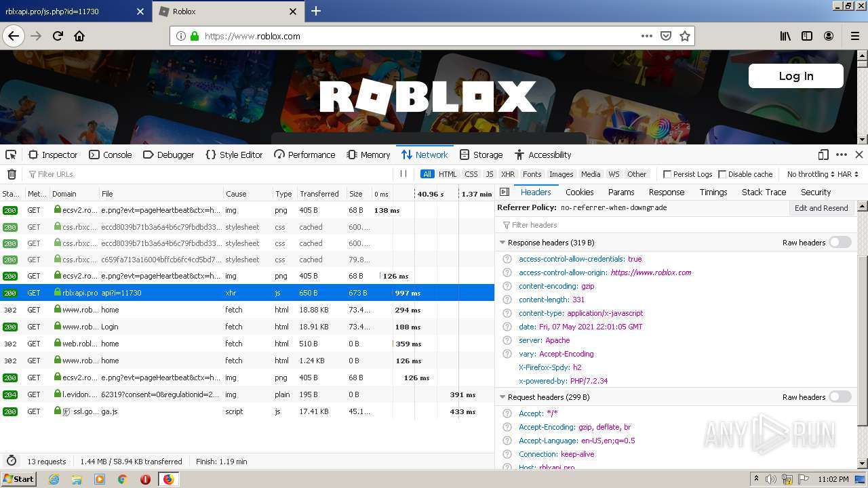Viewport: 868px width, 488px height.
Task: Sort requests by the Cause column header
Action: pos(248,194)
